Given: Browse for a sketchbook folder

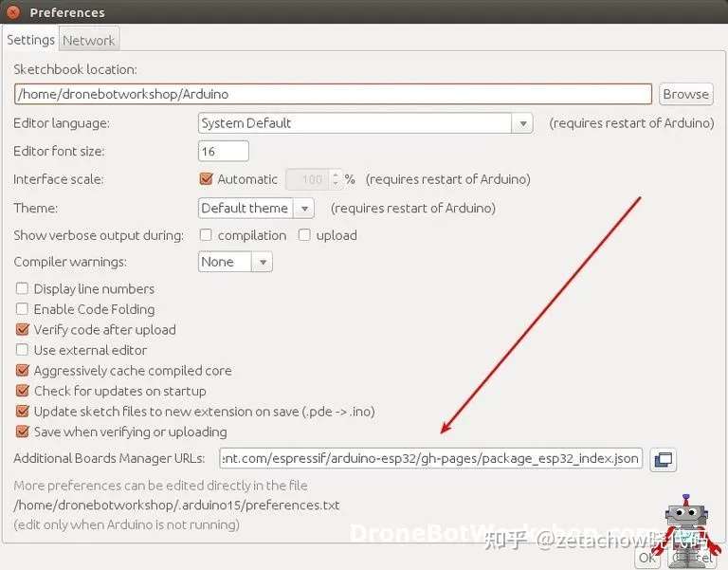Looking at the screenshot, I should 685,94.
